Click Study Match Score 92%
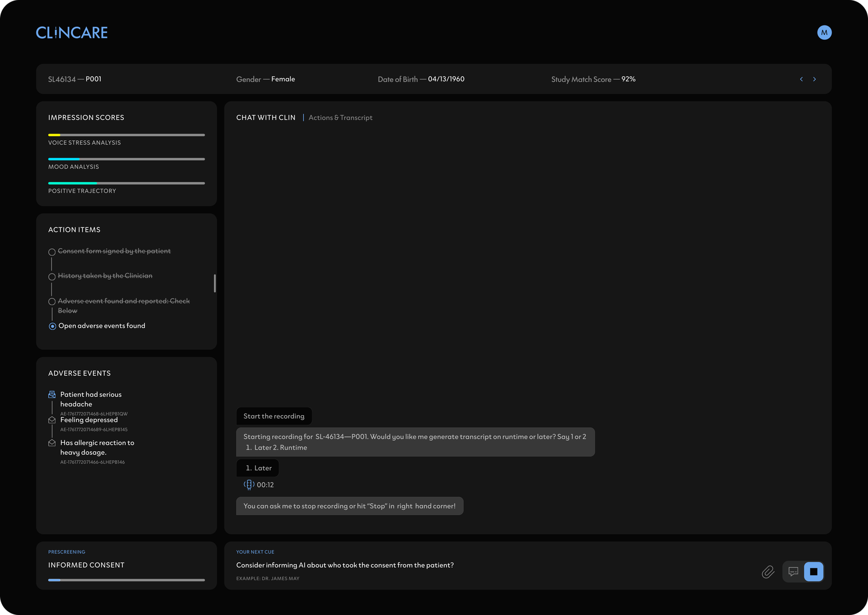The width and height of the screenshot is (868, 615). click(x=593, y=79)
